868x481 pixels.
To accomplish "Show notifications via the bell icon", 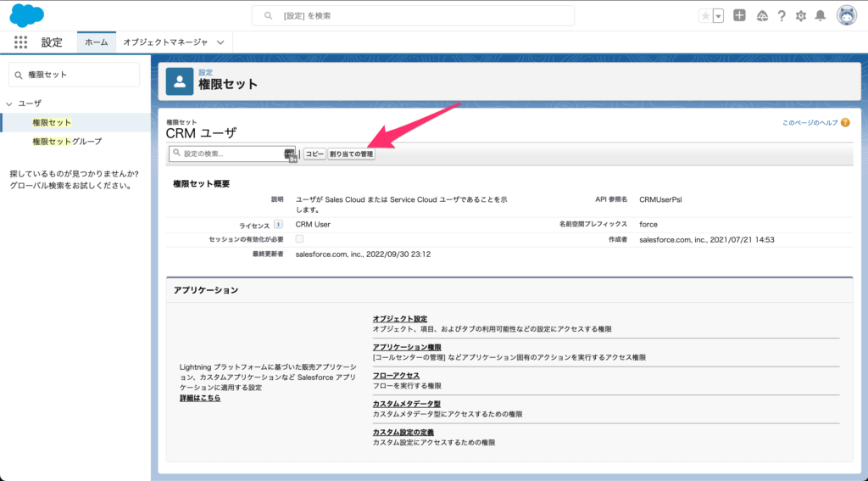I will click(x=820, y=16).
